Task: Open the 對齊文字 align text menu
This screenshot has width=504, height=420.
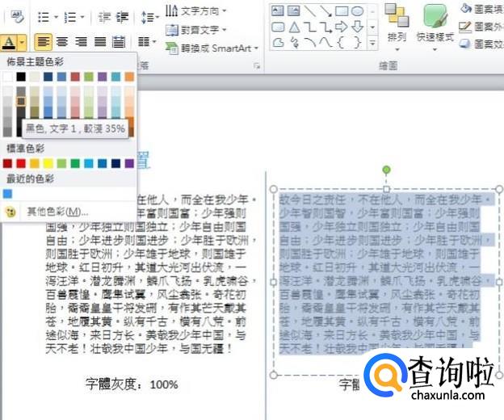Action: point(195,30)
